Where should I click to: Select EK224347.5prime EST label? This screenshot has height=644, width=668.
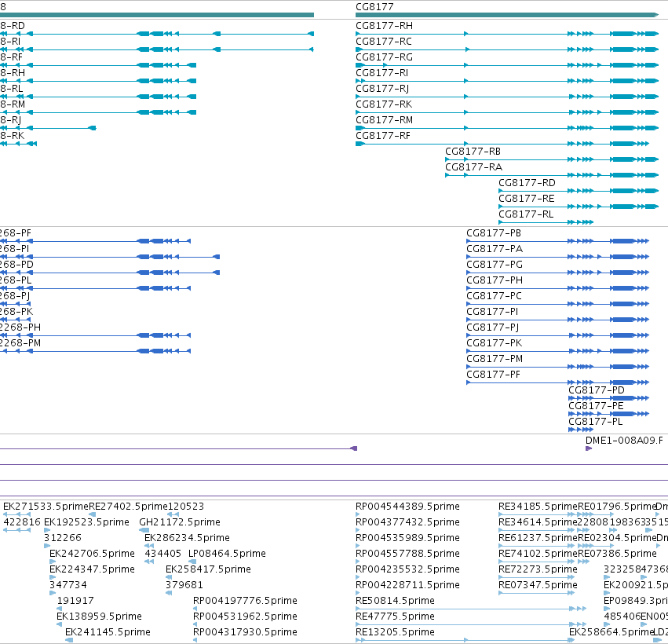pos(92,570)
